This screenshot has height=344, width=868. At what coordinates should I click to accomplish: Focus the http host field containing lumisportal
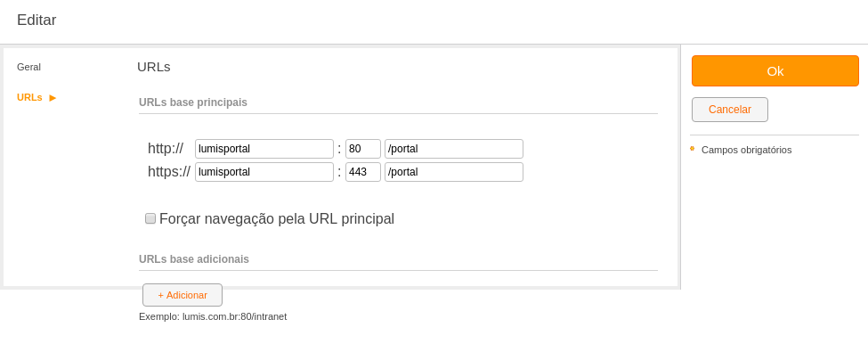pos(264,149)
